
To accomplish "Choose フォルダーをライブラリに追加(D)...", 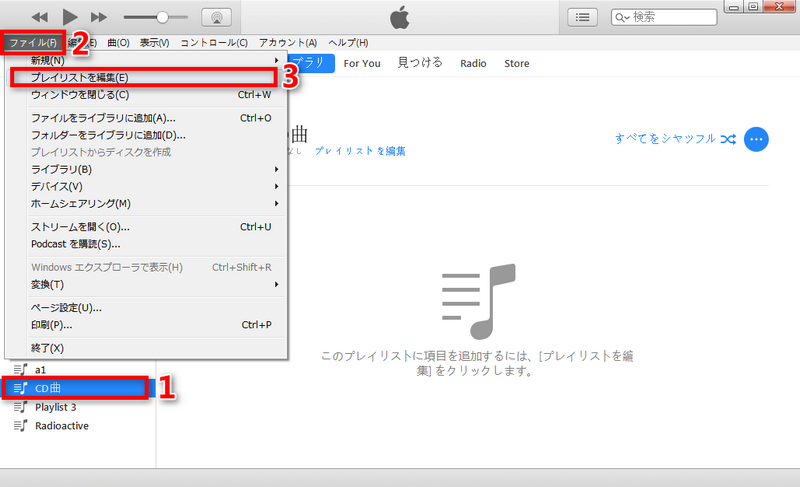I will click(146, 136).
